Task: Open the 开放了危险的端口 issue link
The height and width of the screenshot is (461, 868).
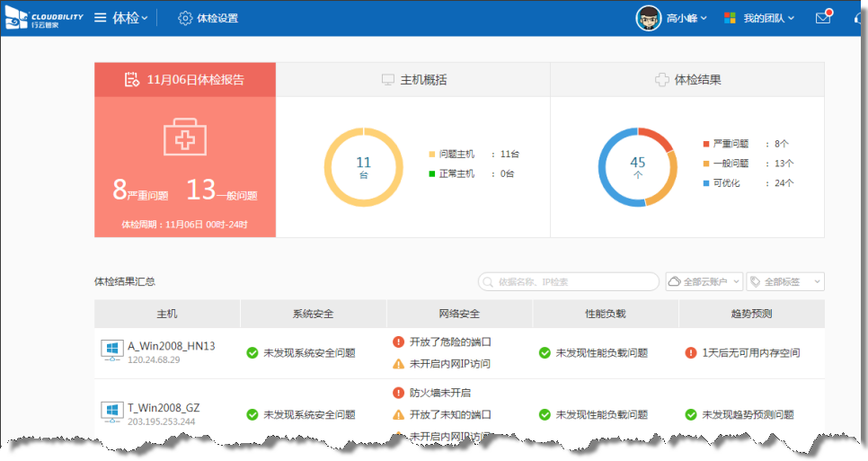Action: click(x=449, y=341)
